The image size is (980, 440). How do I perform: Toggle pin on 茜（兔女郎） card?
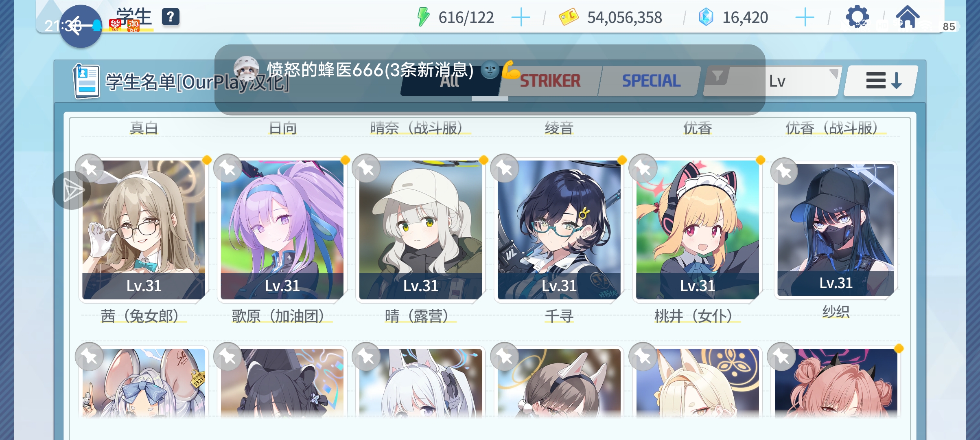coord(89,168)
